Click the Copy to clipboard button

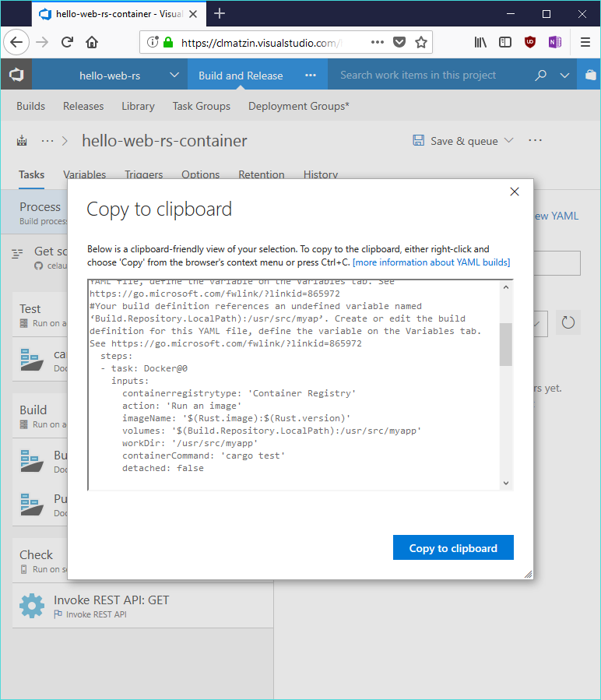pyautogui.click(x=453, y=547)
